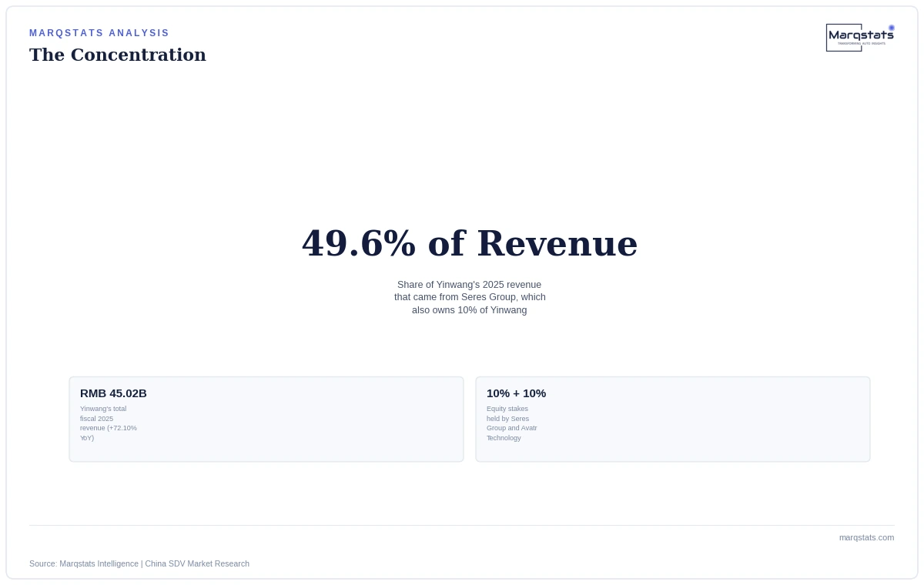Open the marqstats.com link
The height and width of the screenshot is (585, 924).
tap(866, 537)
